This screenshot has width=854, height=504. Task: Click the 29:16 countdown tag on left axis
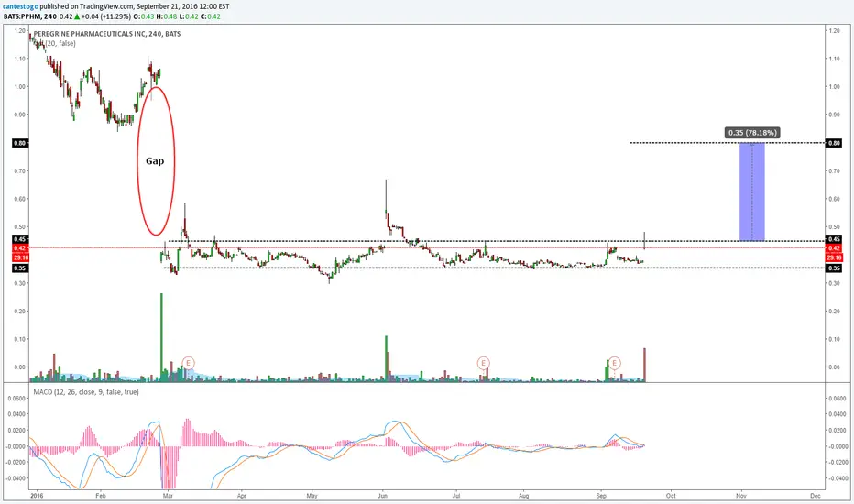point(19,257)
